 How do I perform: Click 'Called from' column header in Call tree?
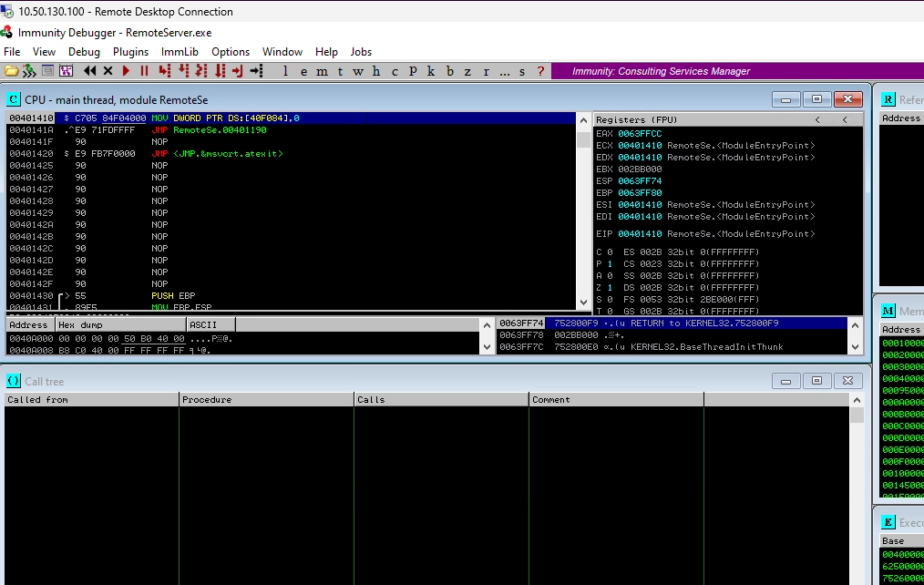click(x=91, y=399)
